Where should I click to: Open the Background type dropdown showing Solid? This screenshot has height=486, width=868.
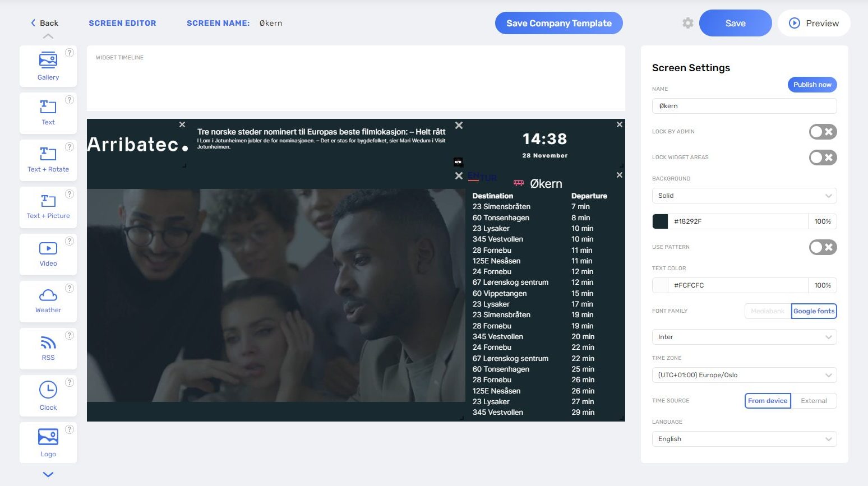[744, 196]
